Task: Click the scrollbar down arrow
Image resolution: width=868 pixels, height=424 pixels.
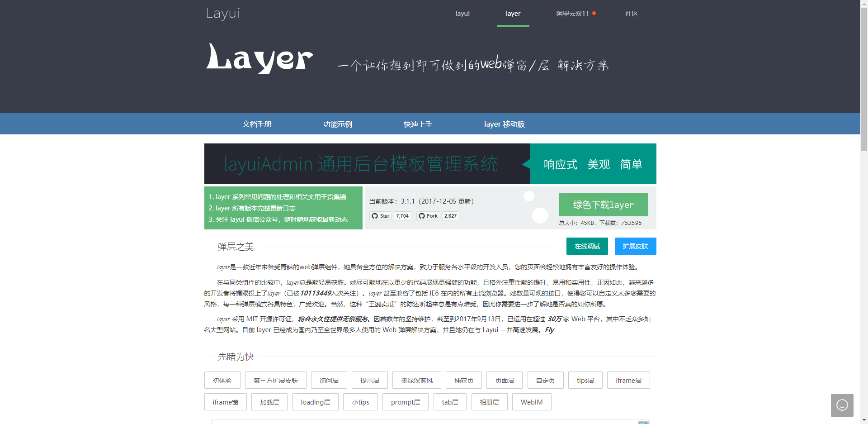Action: [864, 420]
